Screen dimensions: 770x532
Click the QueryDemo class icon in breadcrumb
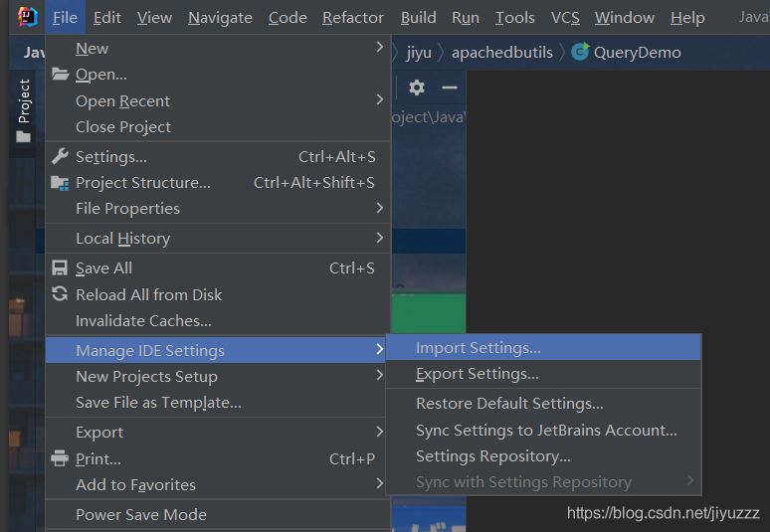(580, 52)
